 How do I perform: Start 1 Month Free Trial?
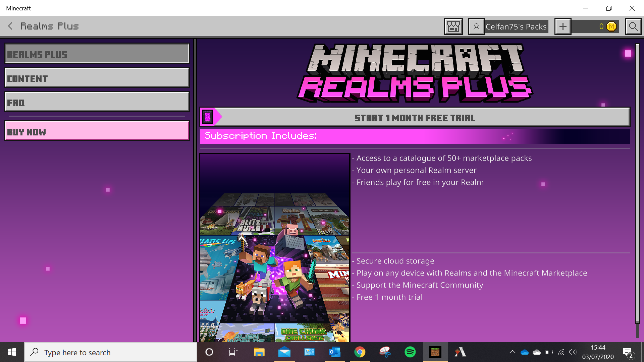point(415,118)
